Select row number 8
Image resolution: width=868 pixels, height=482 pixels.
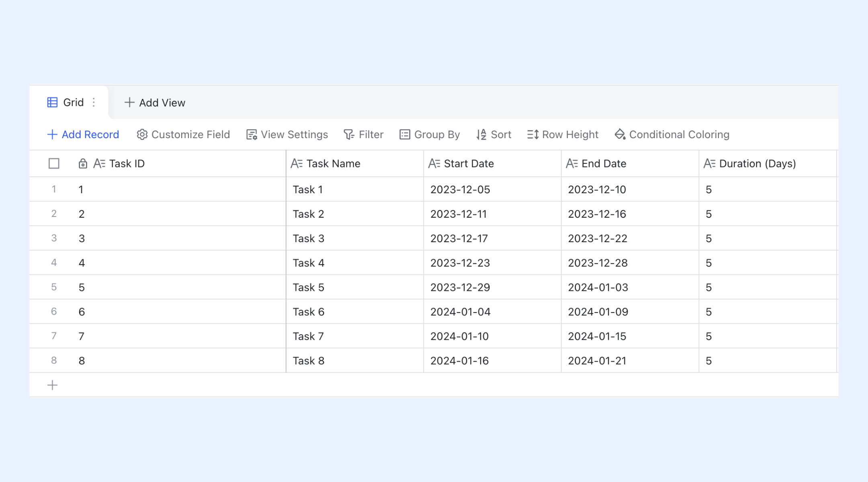click(54, 361)
